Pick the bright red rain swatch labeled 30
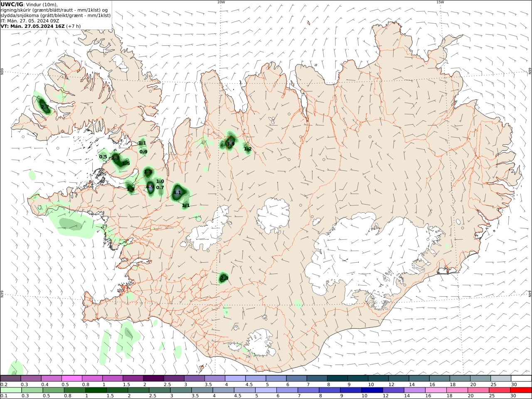The image size is (532, 399). coord(521,390)
